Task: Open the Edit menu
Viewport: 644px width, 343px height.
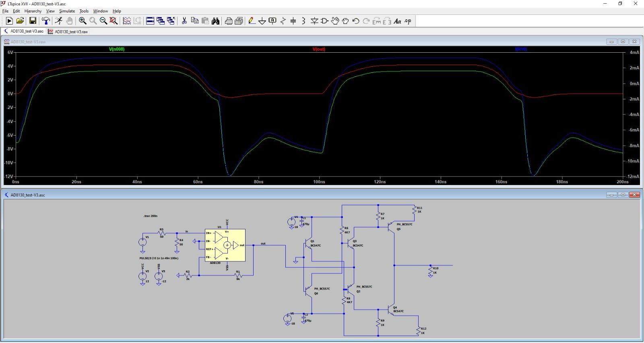Action: tap(16, 11)
